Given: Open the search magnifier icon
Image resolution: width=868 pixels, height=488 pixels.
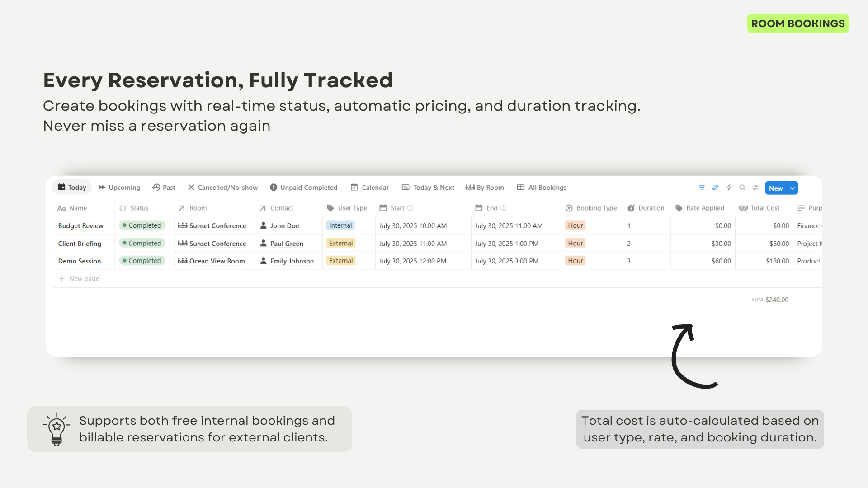Looking at the screenshot, I should 742,188.
